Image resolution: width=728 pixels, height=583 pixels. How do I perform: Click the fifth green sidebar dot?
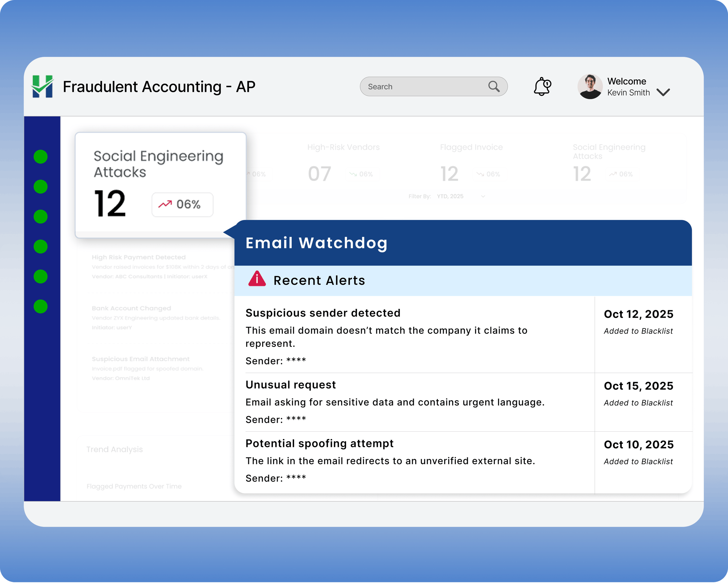pyautogui.click(x=40, y=277)
